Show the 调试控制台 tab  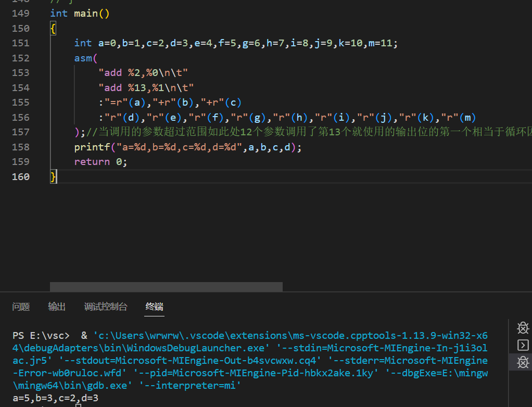click(x=106, y=307)
